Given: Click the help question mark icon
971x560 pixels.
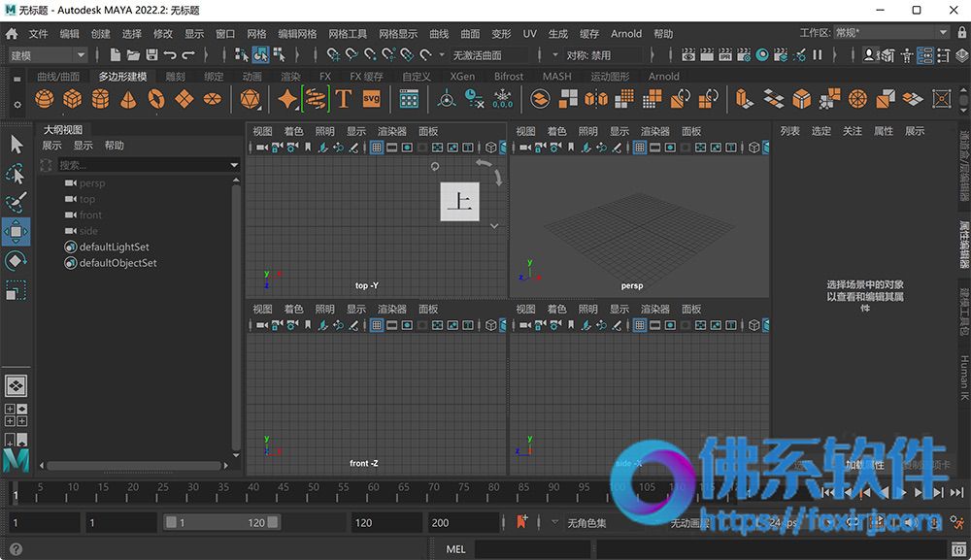Looking at the screenshot, I should (17, 549).
